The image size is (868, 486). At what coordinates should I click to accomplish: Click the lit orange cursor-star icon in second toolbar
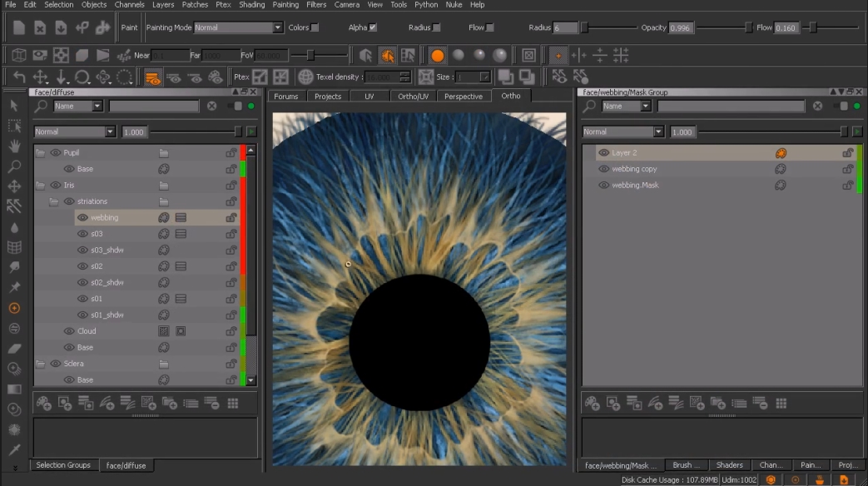pyautogui.click(x=387, y=56)
